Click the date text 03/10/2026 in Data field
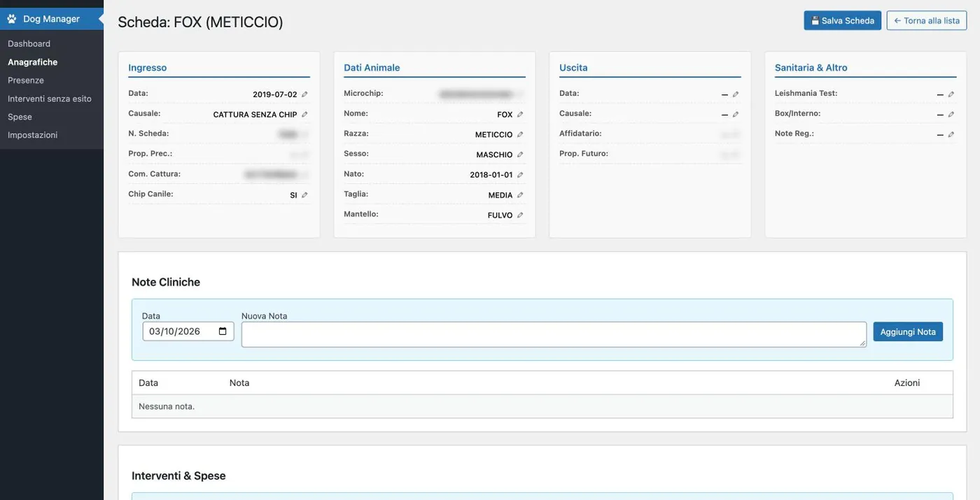Viewport: 980px width, 500px height. coord(175,331)
